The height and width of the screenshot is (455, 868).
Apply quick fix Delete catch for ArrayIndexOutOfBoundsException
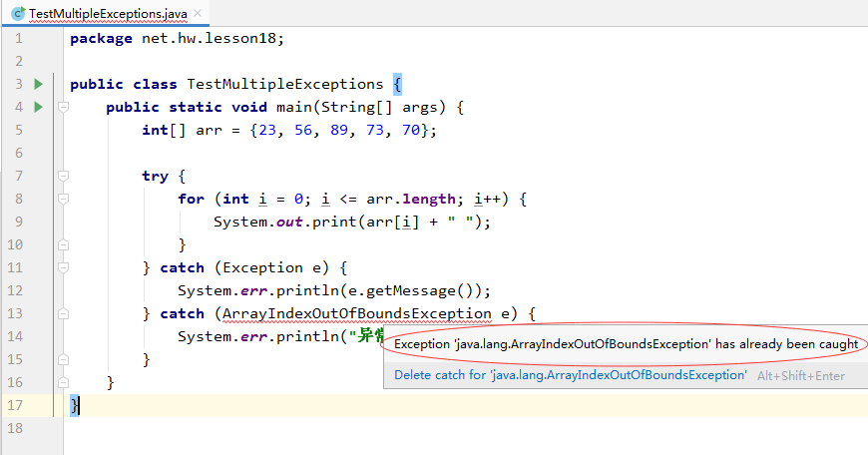[570, 375]
